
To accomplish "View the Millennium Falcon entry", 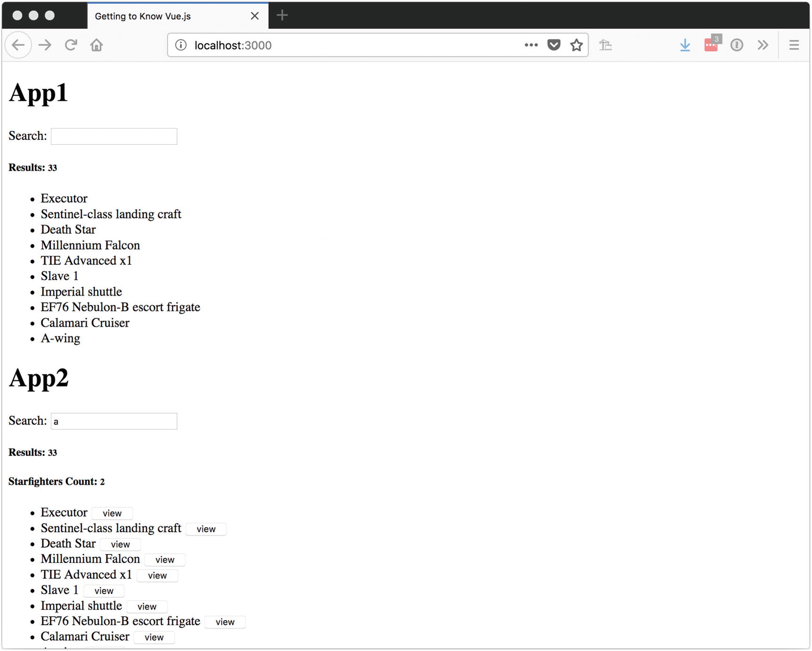I will 165,560.
